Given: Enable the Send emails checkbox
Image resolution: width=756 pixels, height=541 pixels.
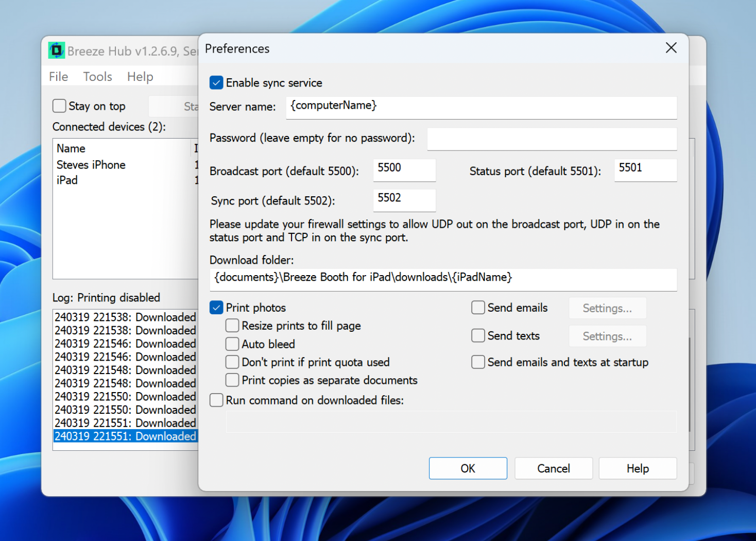Looking at the screenshot, I should point(478,308).
